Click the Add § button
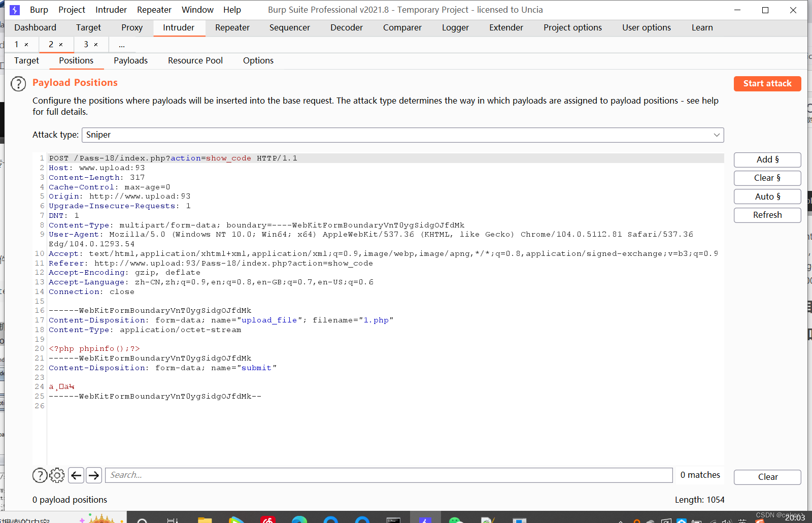This screenshot has width=812, height=523. click(x=767, y=160)
